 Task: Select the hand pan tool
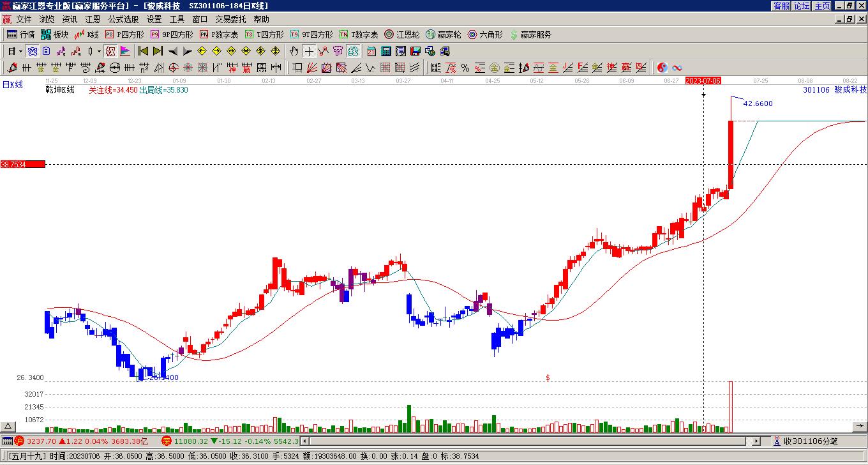tap(294, 51)
